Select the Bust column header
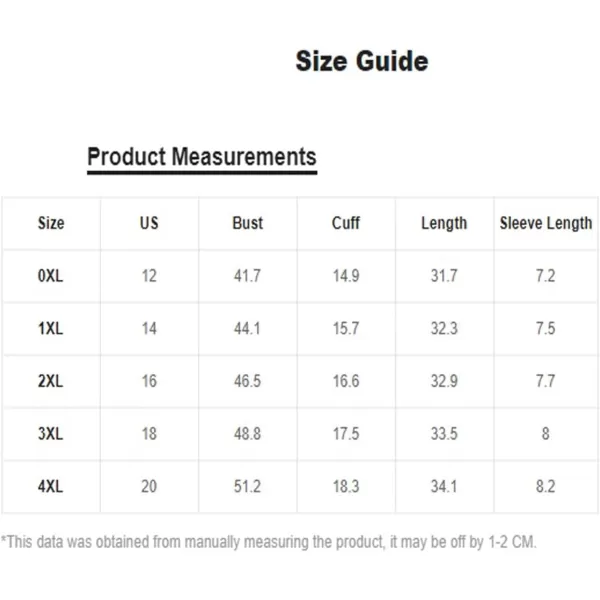Screen dimensions: 600x600 248,223
